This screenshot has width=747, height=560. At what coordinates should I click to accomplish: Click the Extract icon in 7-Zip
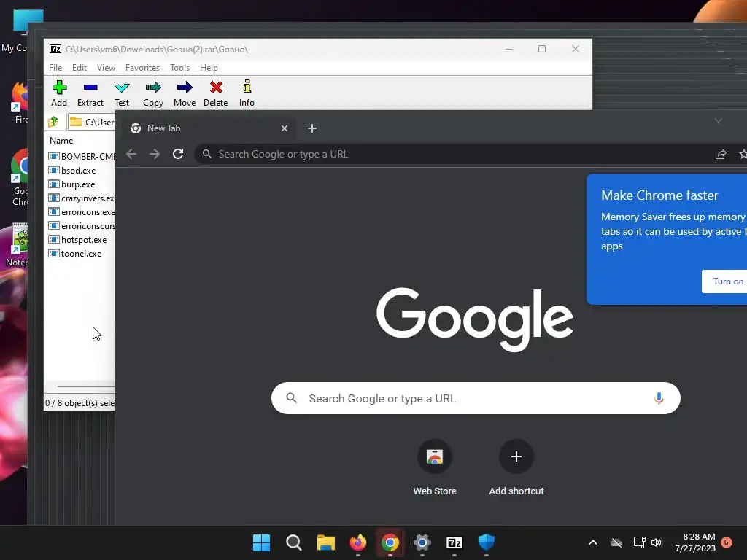click(90, 93)
